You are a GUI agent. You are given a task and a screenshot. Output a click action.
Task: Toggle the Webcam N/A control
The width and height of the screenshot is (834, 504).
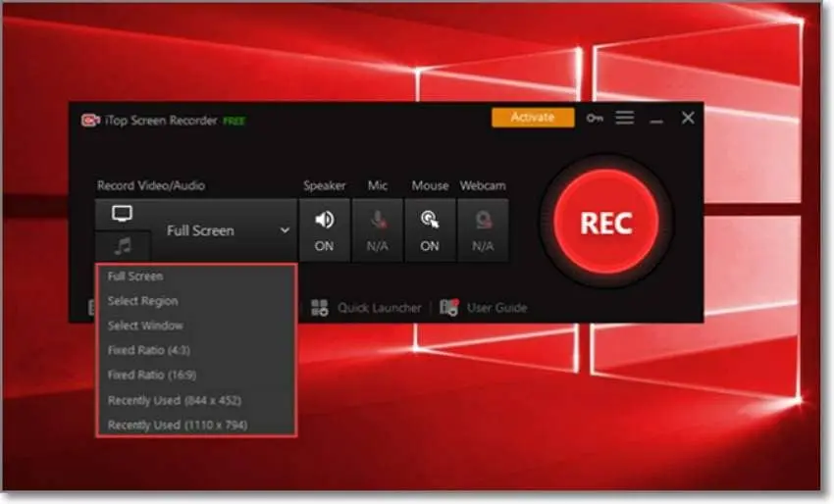click(483, 230)
